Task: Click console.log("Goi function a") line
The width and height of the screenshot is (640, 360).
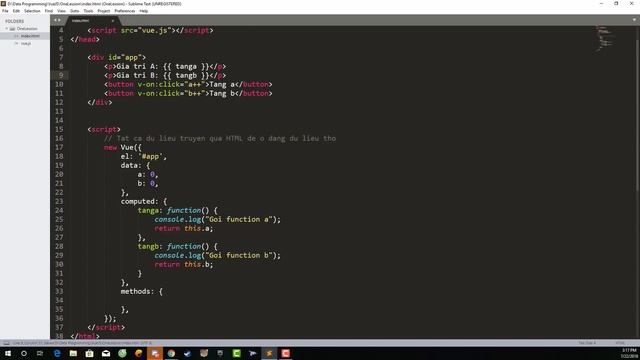Action: pyautogui.click(x=218, y=219)
